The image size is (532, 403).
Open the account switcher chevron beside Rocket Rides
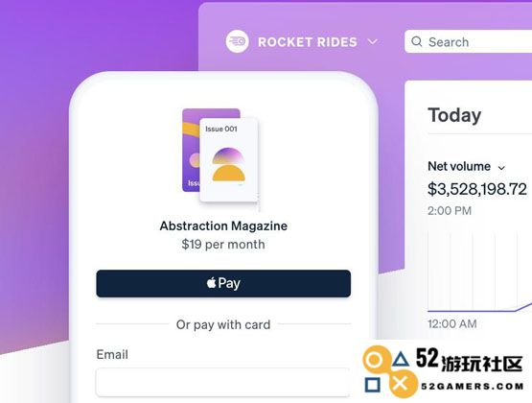coord(373,42)
